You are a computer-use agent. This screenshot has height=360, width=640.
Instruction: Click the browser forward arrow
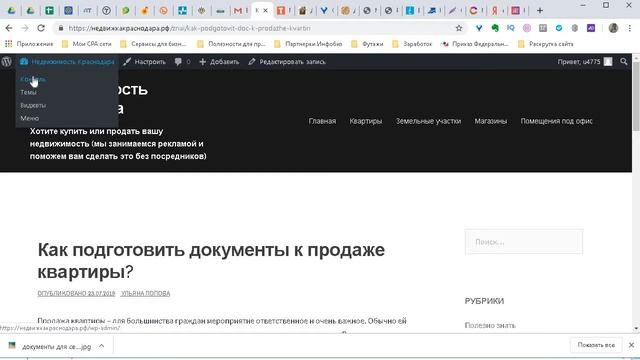[x=25, y=28]
